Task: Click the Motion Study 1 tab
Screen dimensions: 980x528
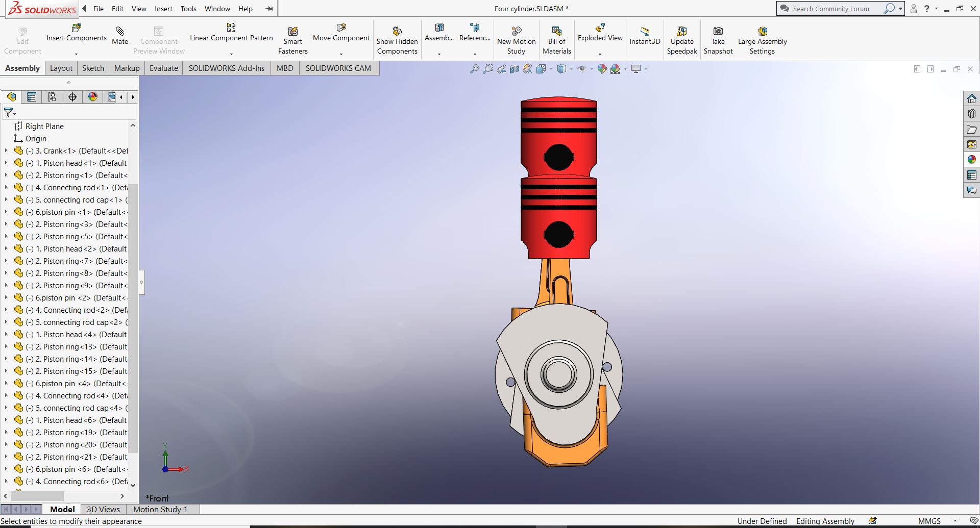Action: [x=160, y=509]
